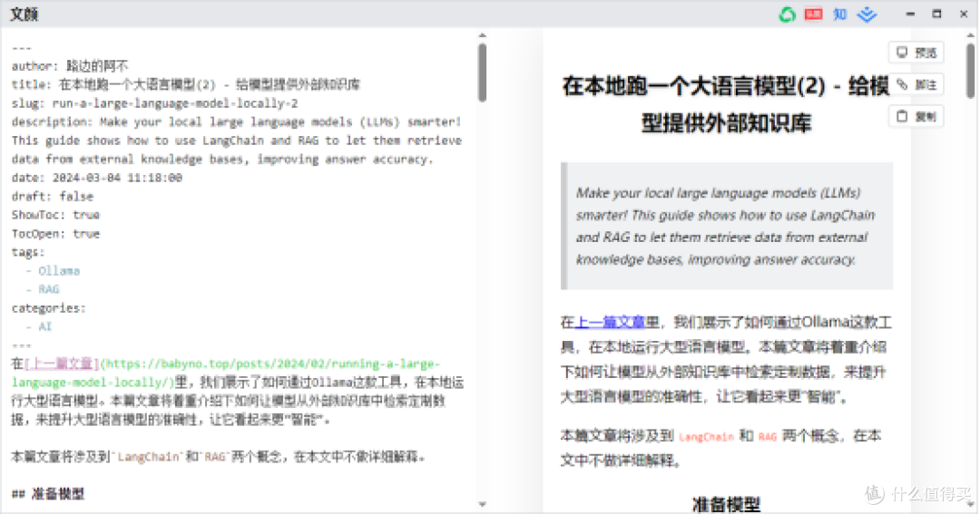
Task: Click the 'date: 2024-03-04 11:18:00' line
Action: [97, 178]
